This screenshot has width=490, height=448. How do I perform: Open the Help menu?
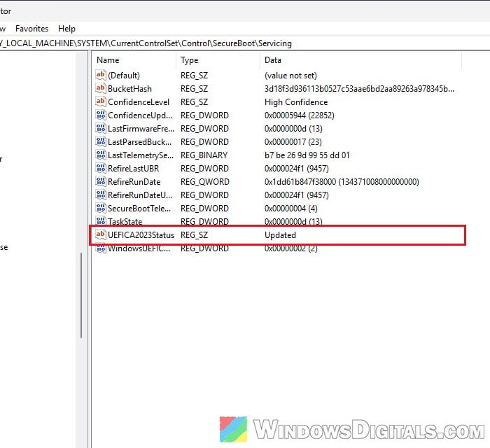[66, 29]
